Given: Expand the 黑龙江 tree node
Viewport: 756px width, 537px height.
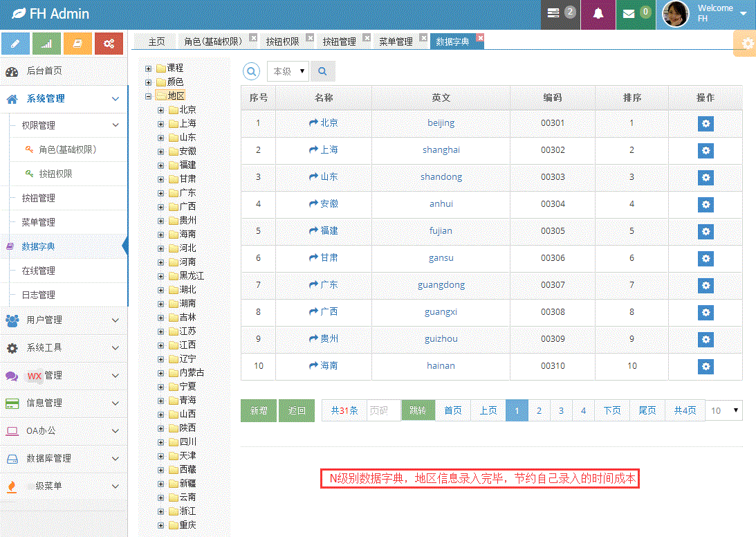Looking at the screenshot, I should click(161, 277).
